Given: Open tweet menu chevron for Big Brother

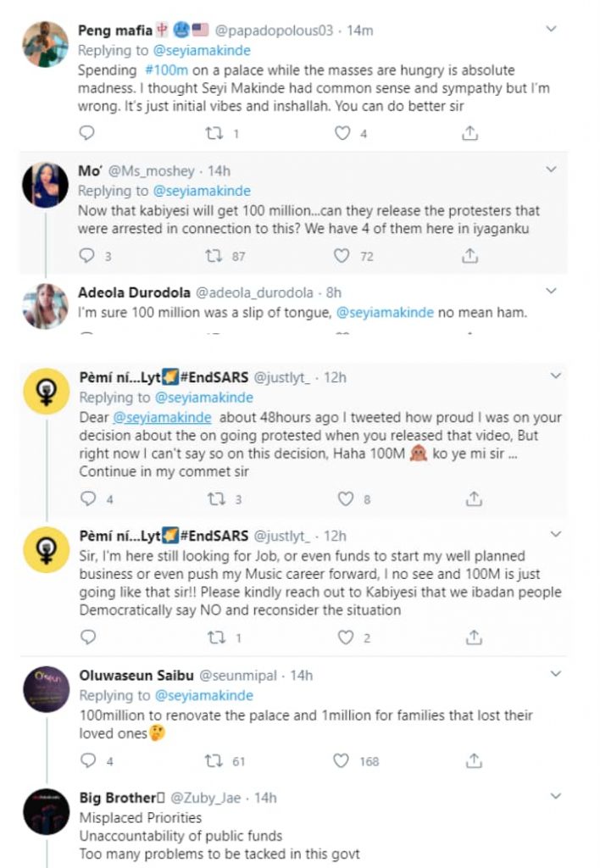Looking at the screenshot, I should pos(556,797).
